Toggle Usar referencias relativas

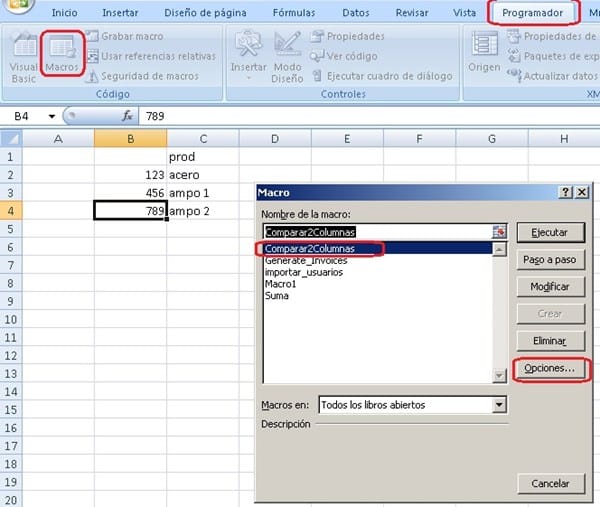(93, 56)
